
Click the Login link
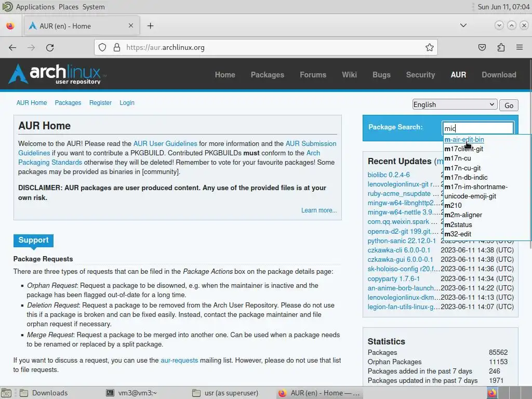coord(127,103)
